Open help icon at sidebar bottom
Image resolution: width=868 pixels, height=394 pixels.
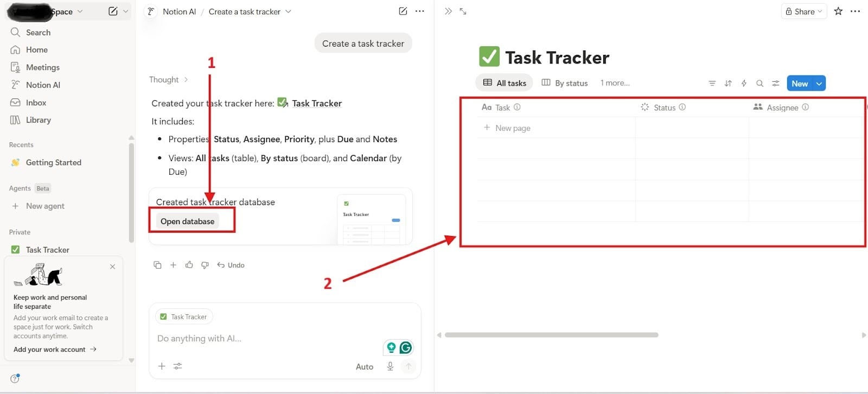click(x=15, y=378)
